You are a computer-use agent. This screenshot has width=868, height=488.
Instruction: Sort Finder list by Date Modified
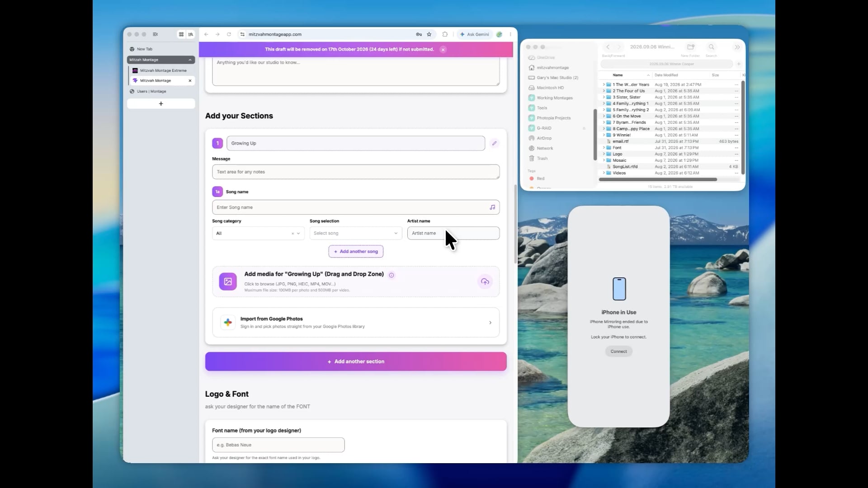666,75
